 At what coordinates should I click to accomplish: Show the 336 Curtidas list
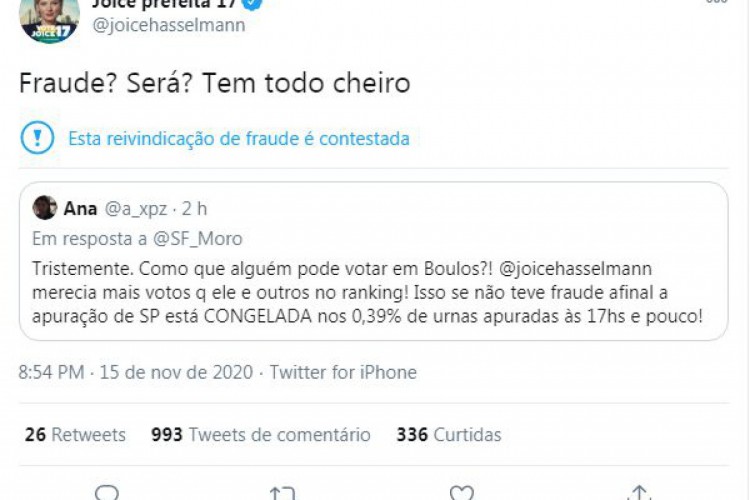pyautogui.click(x=448, y=435)
